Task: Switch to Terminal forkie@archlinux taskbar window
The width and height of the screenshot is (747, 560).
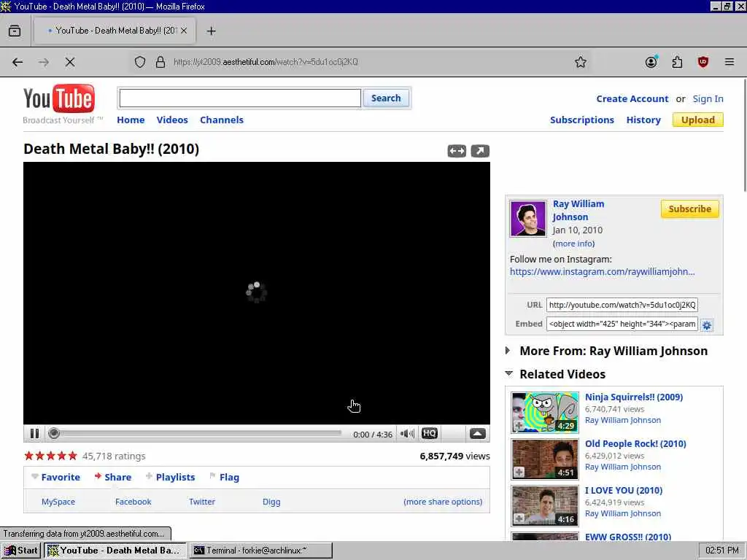Action: [260, 551]
